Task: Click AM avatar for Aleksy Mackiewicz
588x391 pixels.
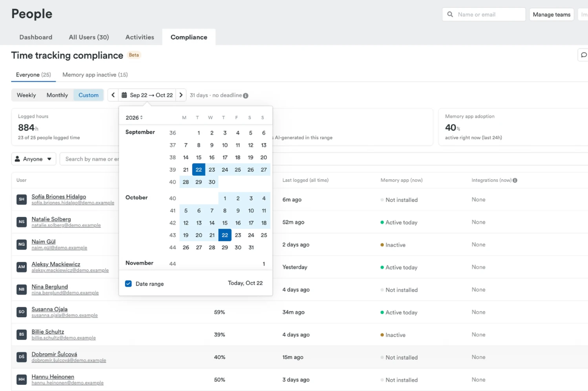Action: click(22, 267)
